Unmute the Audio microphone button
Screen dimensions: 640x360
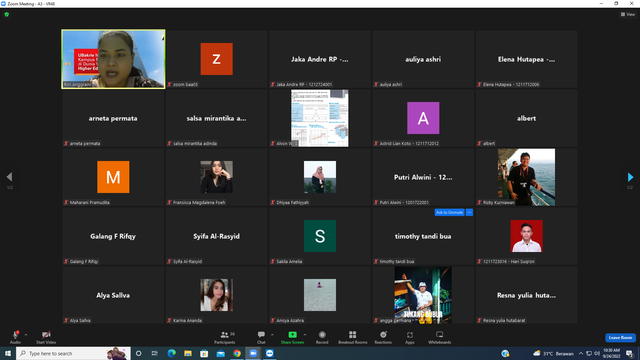(x=15, y=337)
